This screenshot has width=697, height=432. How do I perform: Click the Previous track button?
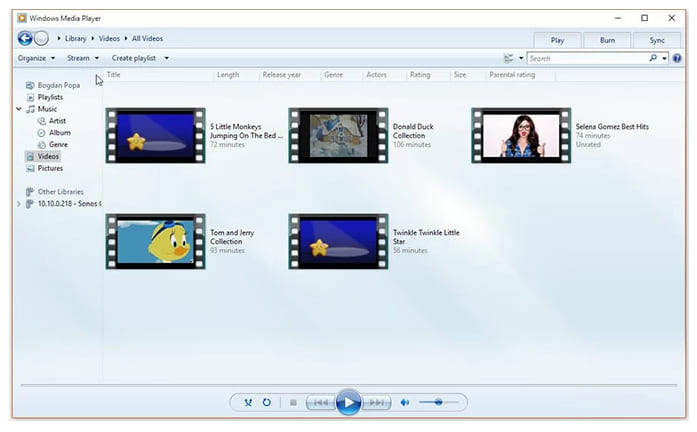click(x=320, y=403)
